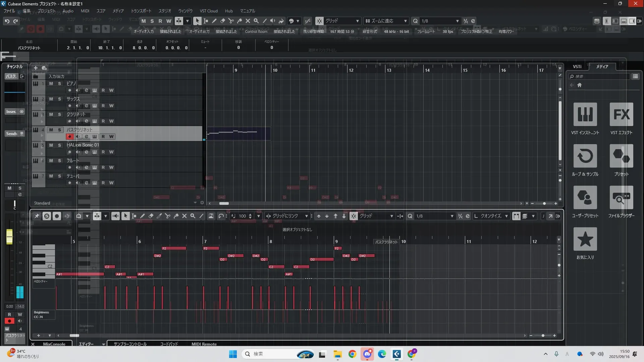Select the Zoom magnifier tool in top toolbar
The image size is (644, 362).
pos(256,21)
